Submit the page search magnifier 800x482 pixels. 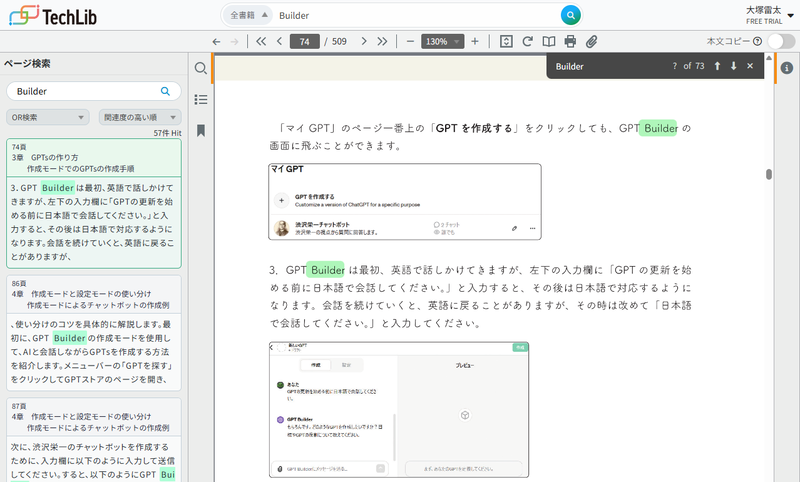165,91
